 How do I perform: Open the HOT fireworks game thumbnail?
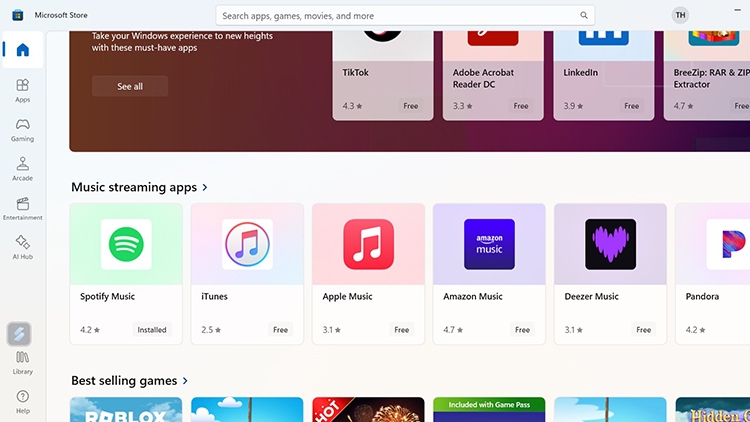click(368, 410)
